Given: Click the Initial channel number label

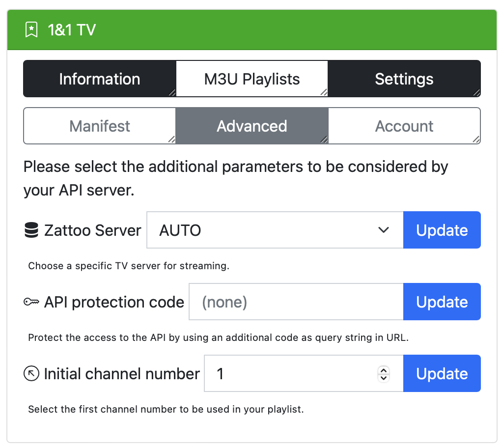Looking at the screenshot, I should point(122,374).
